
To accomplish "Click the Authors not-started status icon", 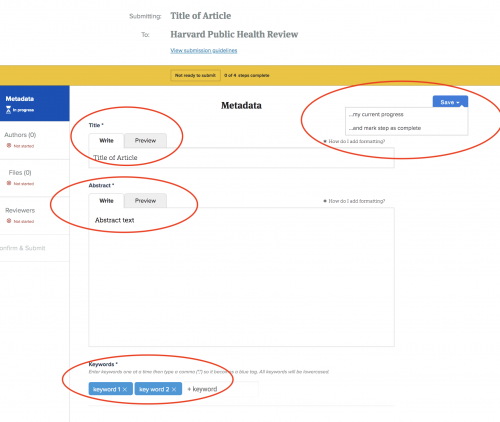I will pyautogui.click(x=9, y=146).
